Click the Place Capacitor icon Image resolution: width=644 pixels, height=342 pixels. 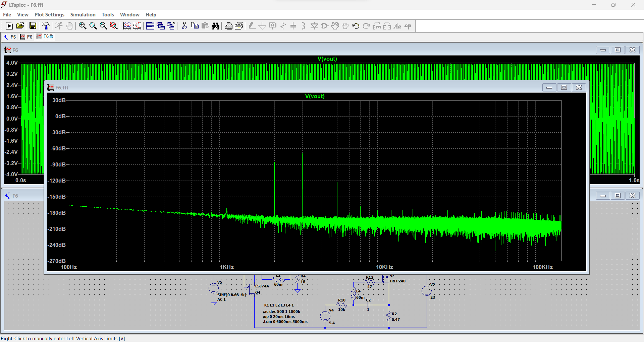click(293, 26)
